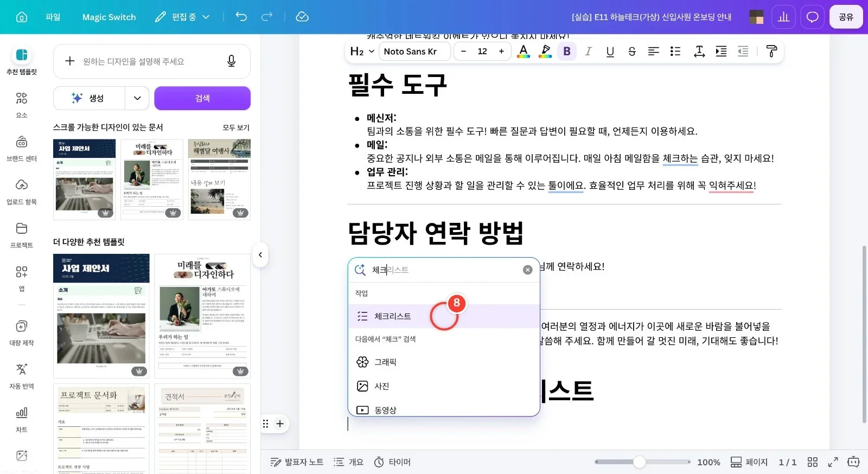This screenshot has width=868, height=474.
Task: Open 프로젝트 folder panel
Action: 22,235
